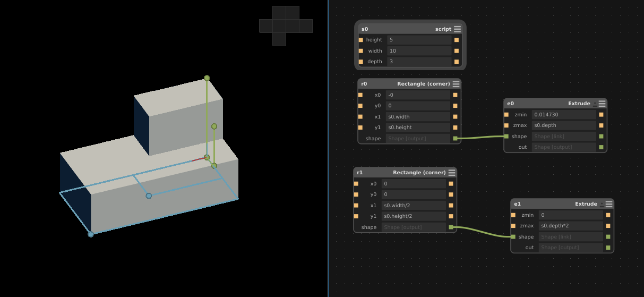This screenshot has height=297, width=644.
Task: Click the e1 zmin left input port
Action: coord(513,215)
